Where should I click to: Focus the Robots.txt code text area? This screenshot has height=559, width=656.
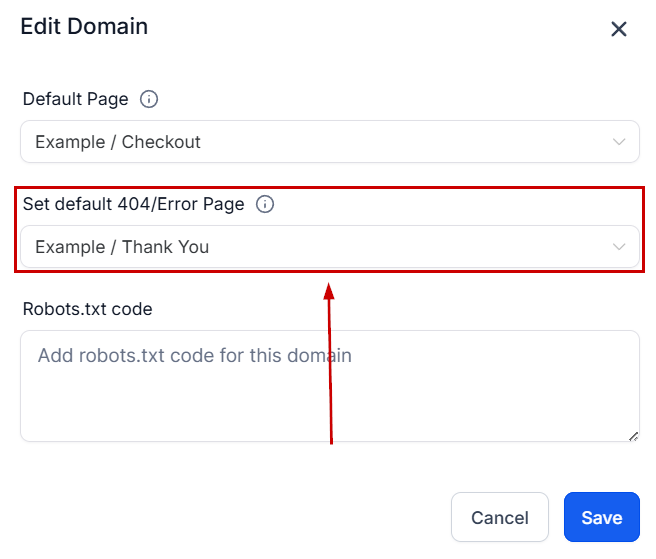[329, 400]
